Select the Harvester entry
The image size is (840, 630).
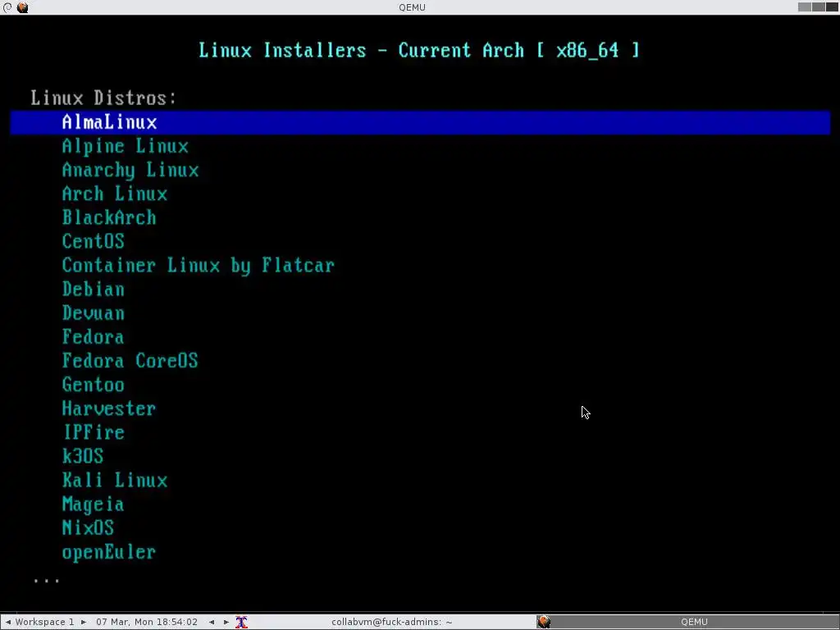(x=109, y=409)
